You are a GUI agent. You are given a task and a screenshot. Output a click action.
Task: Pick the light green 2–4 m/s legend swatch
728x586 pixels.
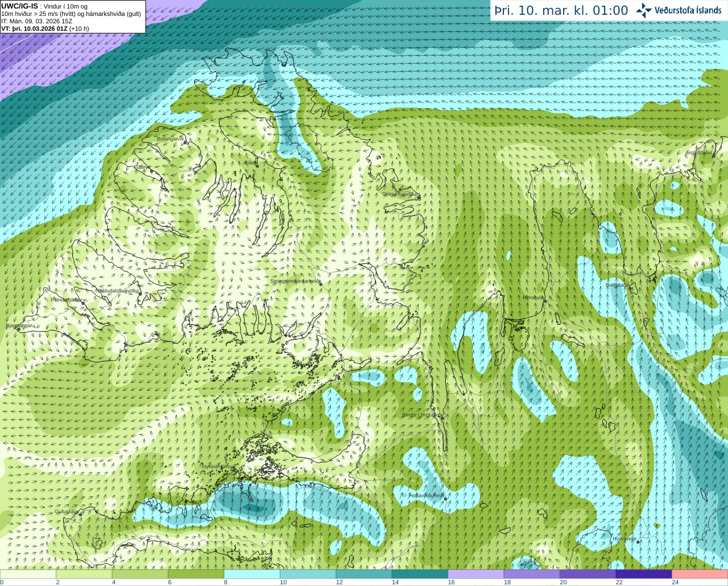click(x=84, y=573)
